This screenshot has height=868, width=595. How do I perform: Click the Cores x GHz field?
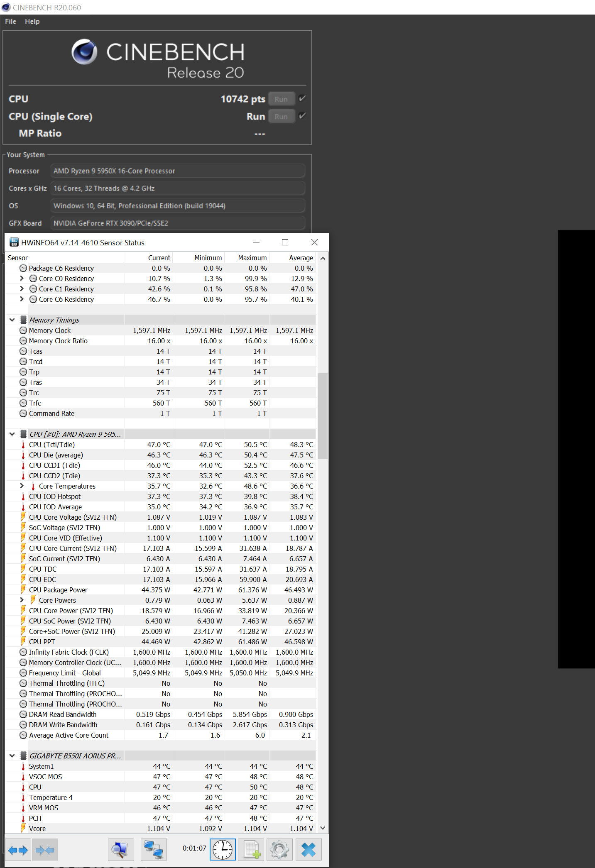coord(178,188)
